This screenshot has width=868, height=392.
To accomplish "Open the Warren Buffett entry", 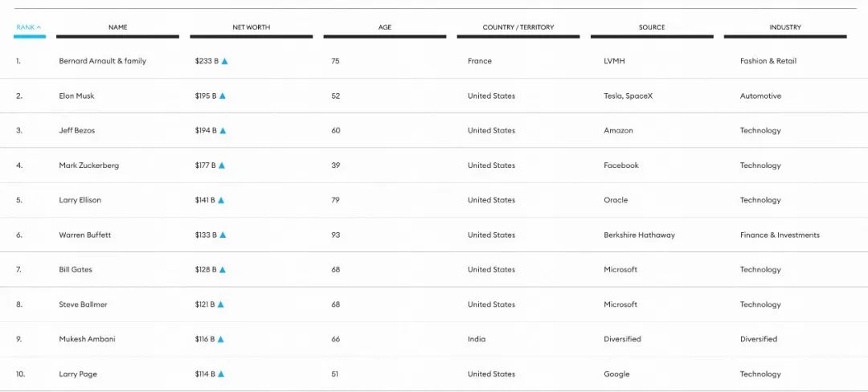I will point(84,235).
